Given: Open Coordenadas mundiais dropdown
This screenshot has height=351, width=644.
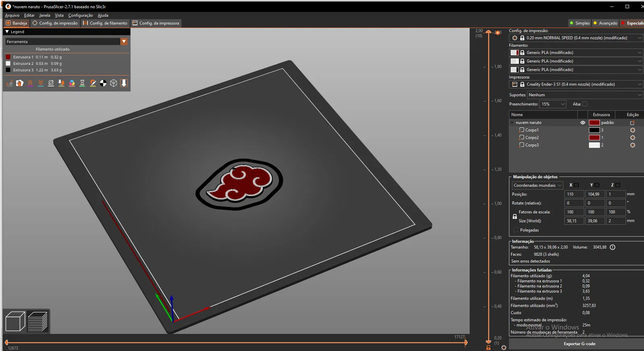Looking at the screenshot, I should (537, 185).
